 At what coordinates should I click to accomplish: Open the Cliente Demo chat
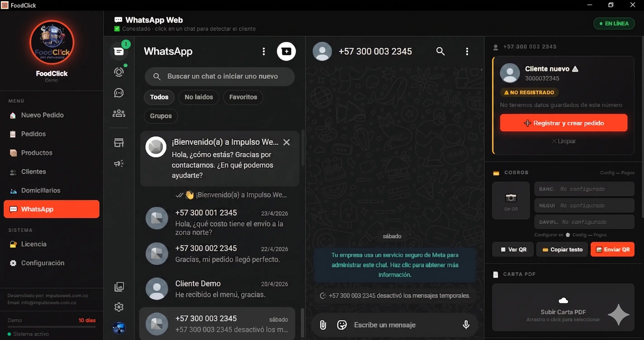coord(217,289)
